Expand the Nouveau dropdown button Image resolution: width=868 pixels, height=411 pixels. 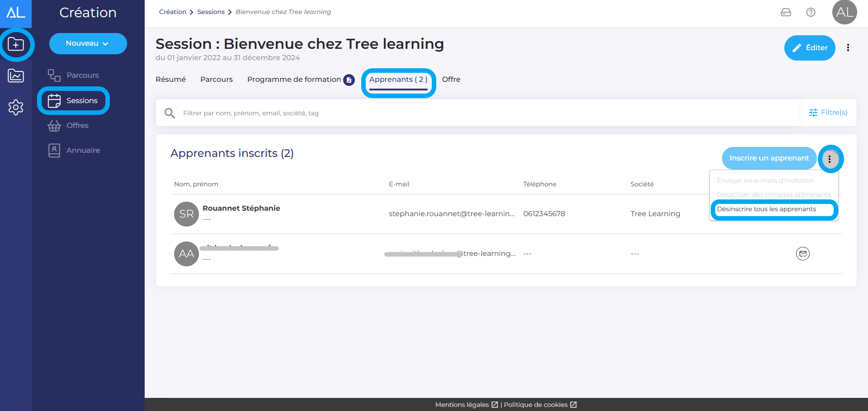88,43
